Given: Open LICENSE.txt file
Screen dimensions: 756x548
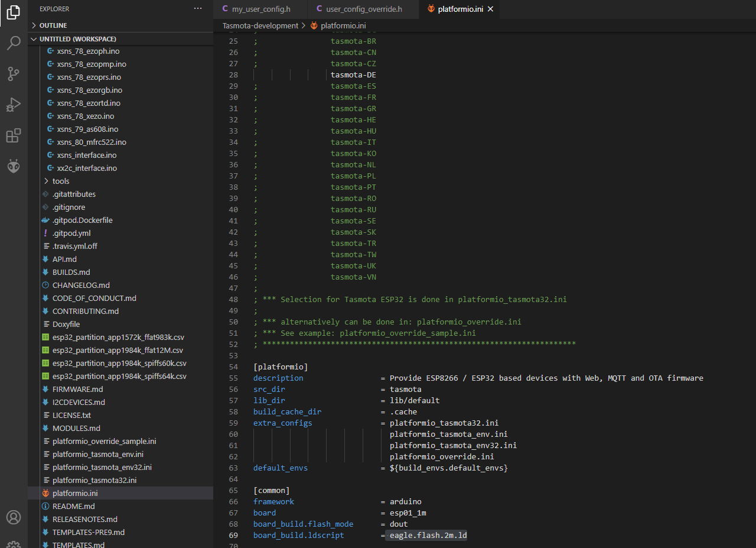Looking at the screenshot, I should (71, 415).
